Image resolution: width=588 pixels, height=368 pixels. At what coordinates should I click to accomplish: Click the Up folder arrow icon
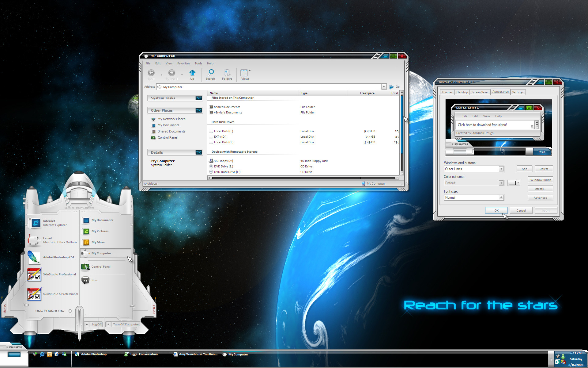(192, 73)
